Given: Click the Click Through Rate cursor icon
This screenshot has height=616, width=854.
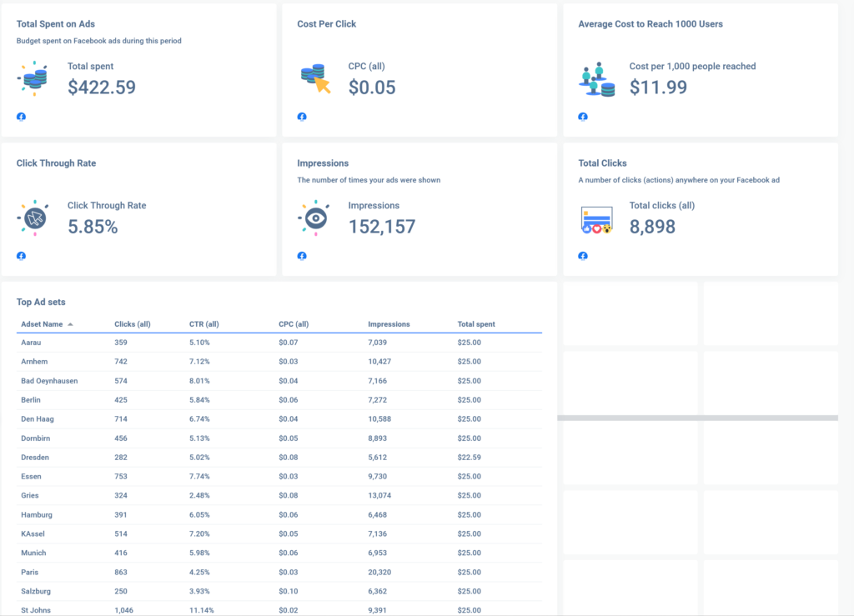Looking at the screenshot, I should point(33,218).
